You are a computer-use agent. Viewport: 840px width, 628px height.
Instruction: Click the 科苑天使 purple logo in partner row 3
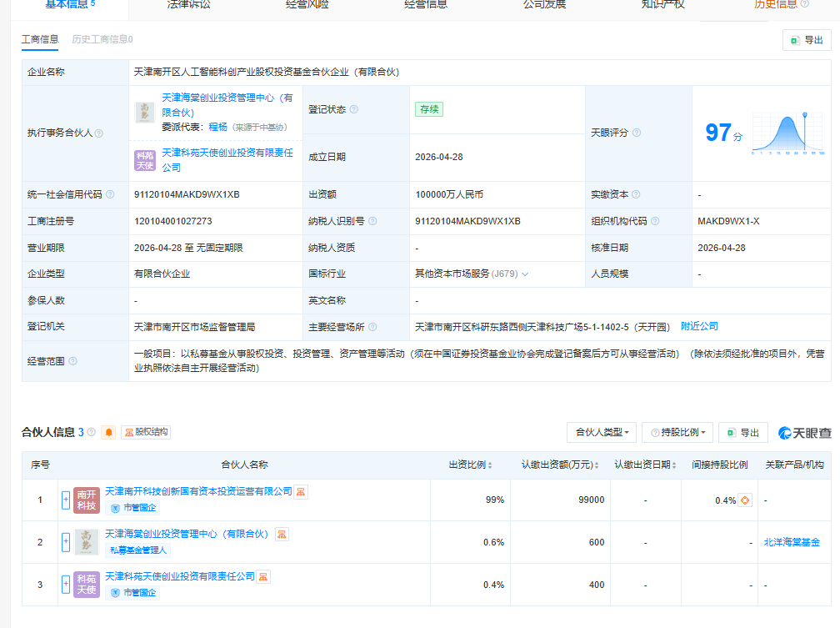[x=87, y=585]
